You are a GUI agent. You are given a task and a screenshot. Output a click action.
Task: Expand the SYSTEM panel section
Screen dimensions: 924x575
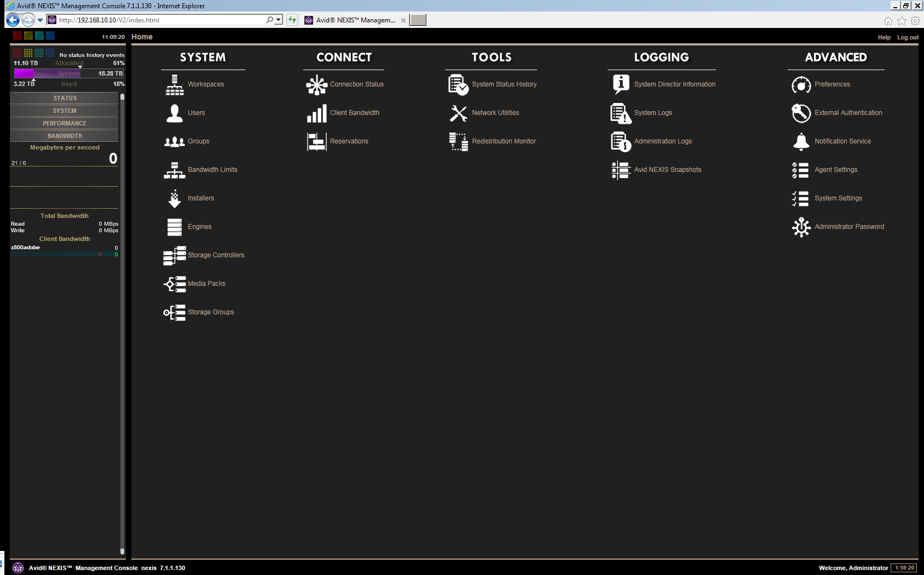64,111
